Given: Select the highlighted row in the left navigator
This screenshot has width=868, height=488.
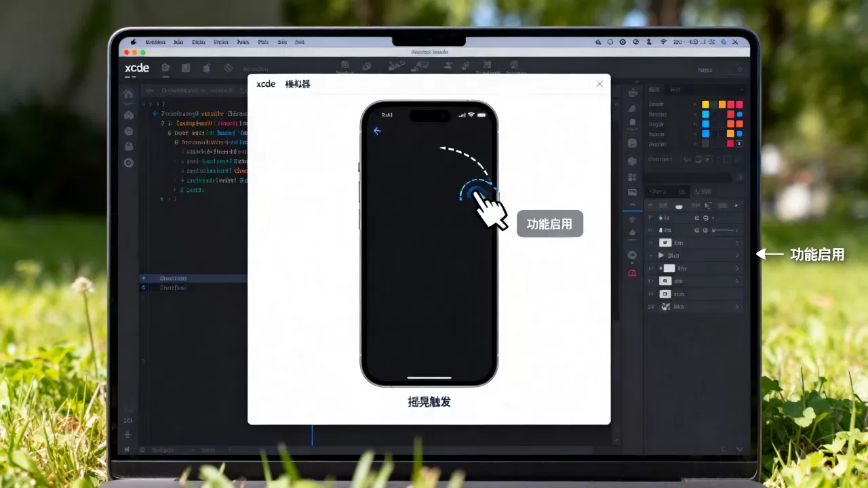Looking at the screenshot, I should coord(195,279).
